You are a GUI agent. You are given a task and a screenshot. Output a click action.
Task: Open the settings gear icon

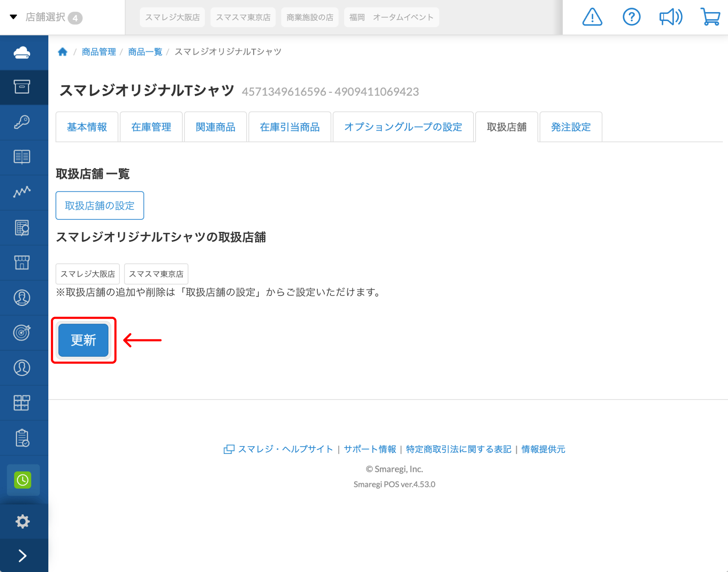click(x=22, y=521)
